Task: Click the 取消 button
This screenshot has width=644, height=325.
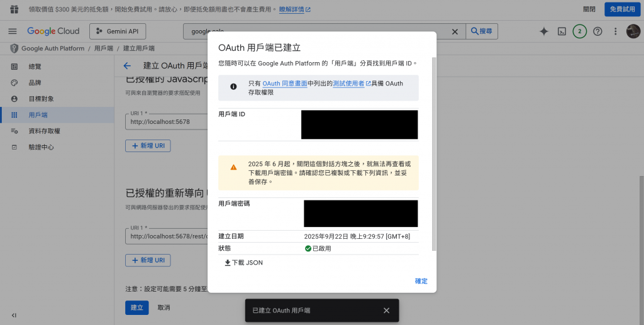Action: [x=164, y=307]
